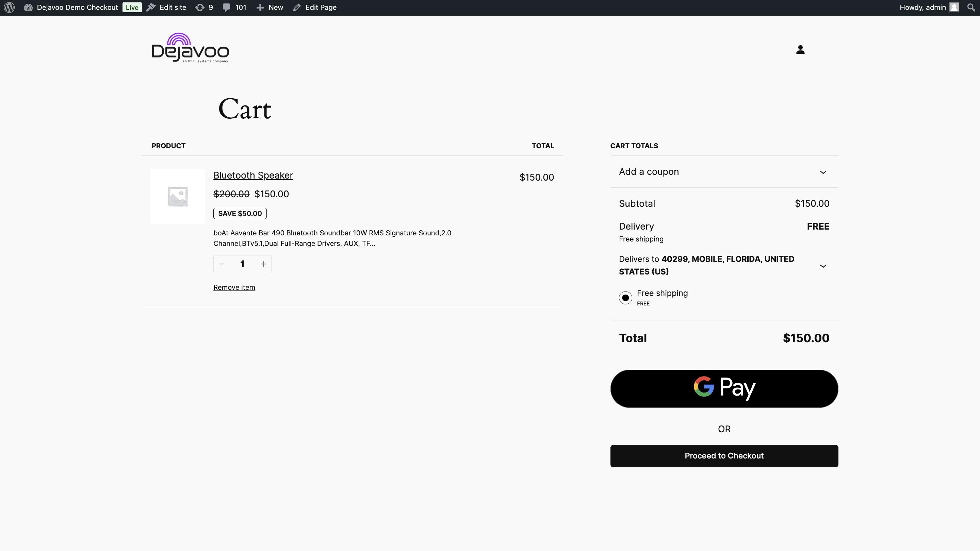Click the Live status indicator

pos(132,7)
